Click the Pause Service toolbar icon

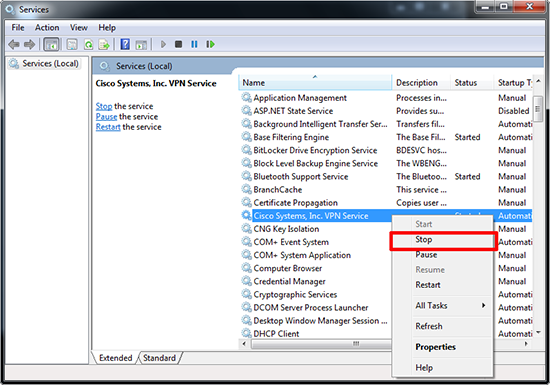tap(194, 45)
